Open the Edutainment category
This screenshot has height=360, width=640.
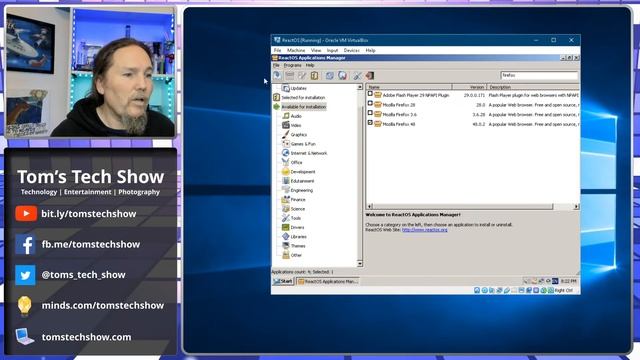tap(302, 181)
